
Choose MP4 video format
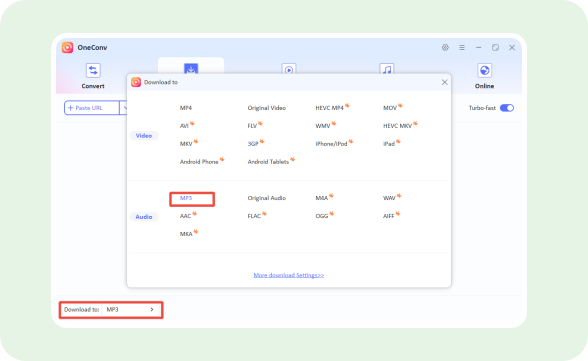[x=186, y=108]
